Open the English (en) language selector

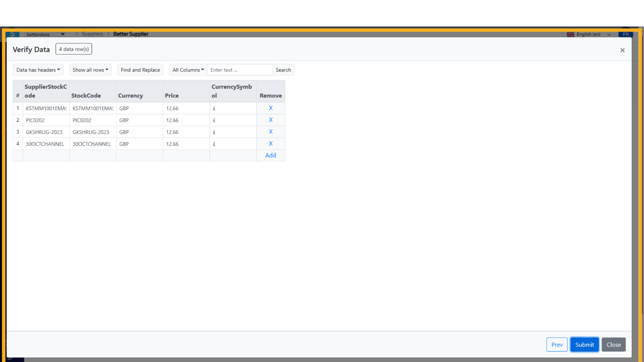pos(589,35)
